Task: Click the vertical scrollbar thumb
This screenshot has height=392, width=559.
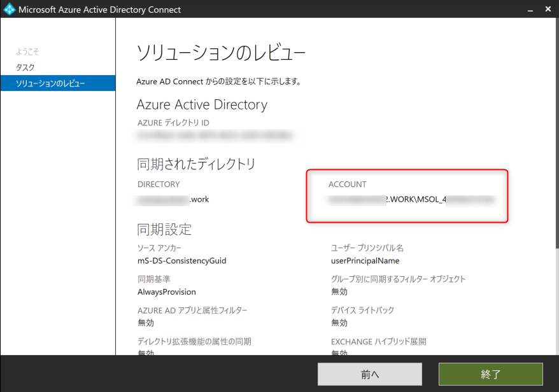Action: pyautogui.click(x=557, y=132)
